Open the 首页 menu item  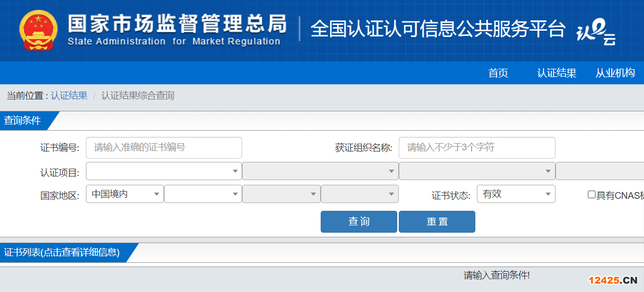pyautogui.click(x=498, y=73)
